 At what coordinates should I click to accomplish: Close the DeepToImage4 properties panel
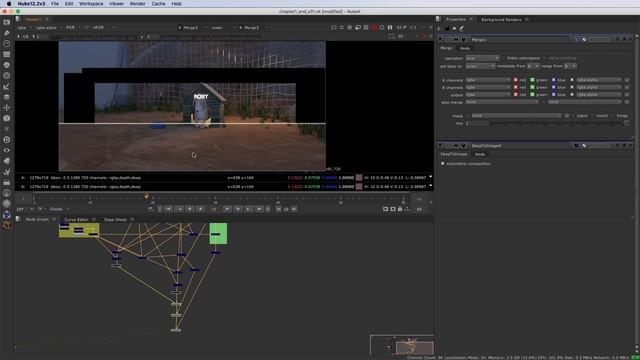[x=630, y=145]
